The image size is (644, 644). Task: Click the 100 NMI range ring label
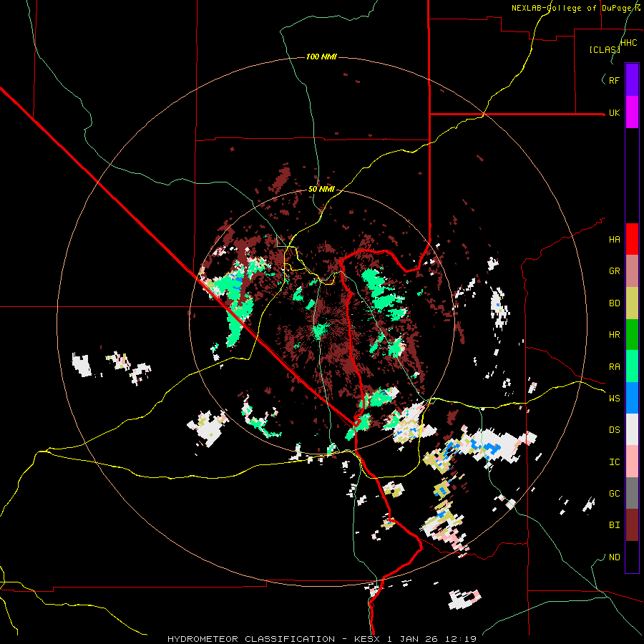click(x=321, y=57)
